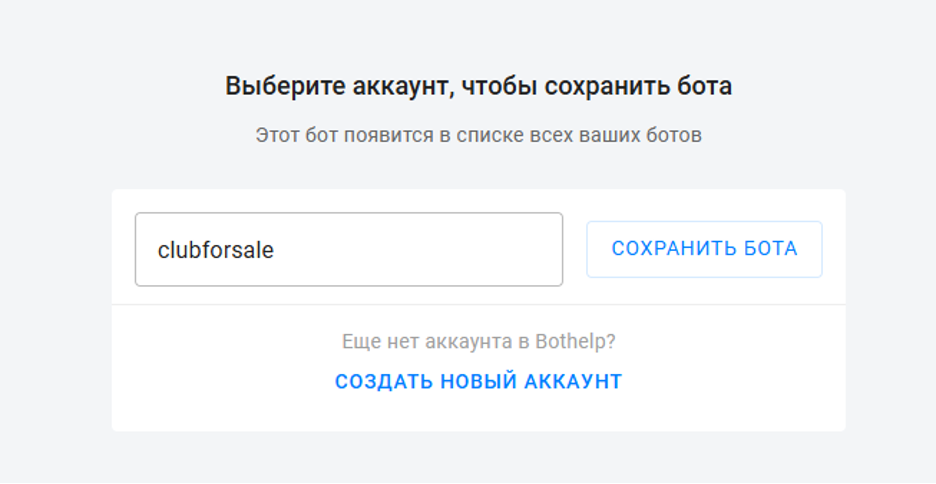Open the clubforsale account selector
Screen dimensions: 936x484
(x=349, y=249)
